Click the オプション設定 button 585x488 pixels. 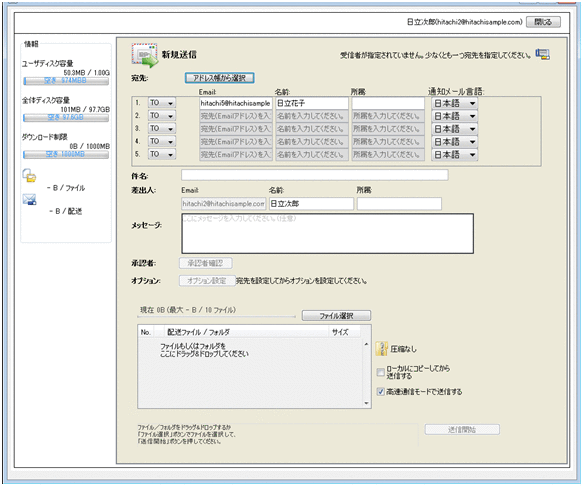pyautogui.click(x=207, y=281)
